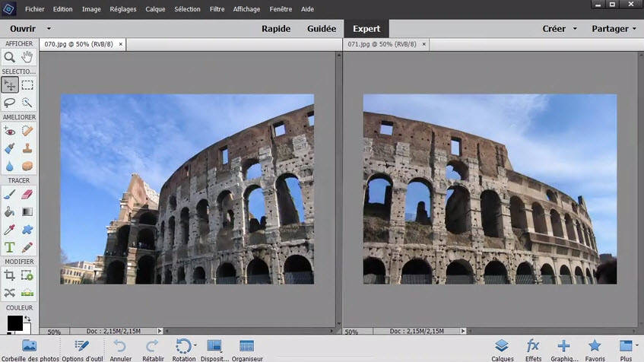This screenshot has height=362, width=644.
Task: Open the Partager dropdown
Action: pos(614,29)
